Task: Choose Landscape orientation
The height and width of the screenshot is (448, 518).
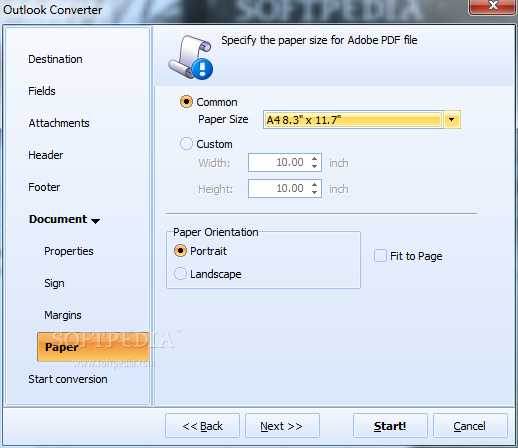Action: [180, 274]
